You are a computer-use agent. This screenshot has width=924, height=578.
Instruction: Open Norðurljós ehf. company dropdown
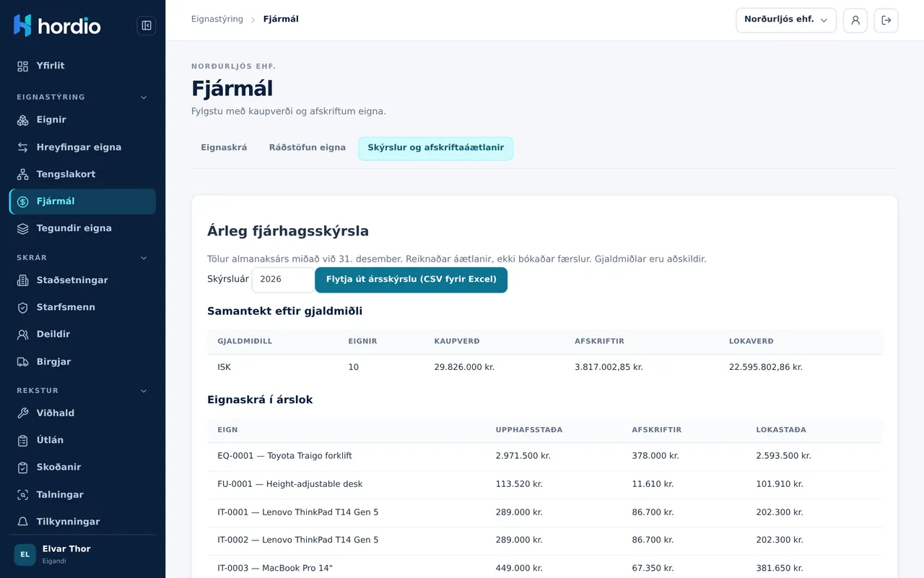[x=786, y=20]
